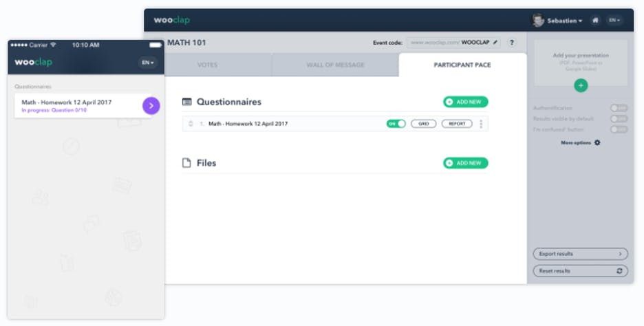Click the event code URL field
644x326 pixels.
point(453,42)
